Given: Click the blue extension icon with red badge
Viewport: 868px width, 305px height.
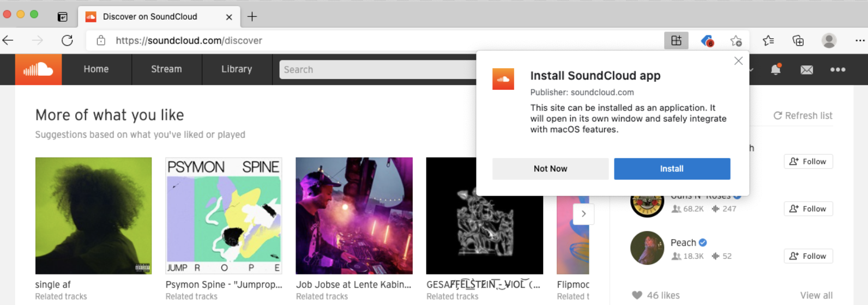Looking at the screenshot, I should pyautogui.click(x=707, y=40).
